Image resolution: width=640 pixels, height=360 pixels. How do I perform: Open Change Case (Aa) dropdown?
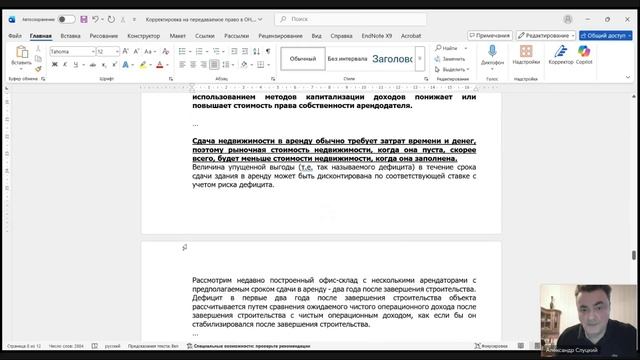(x=149, y=51)
